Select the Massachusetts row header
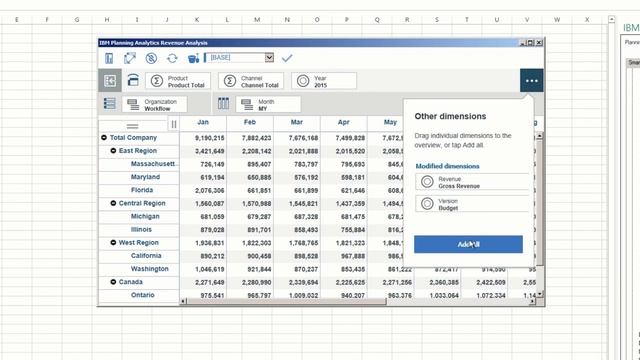 tap(153, 164)
